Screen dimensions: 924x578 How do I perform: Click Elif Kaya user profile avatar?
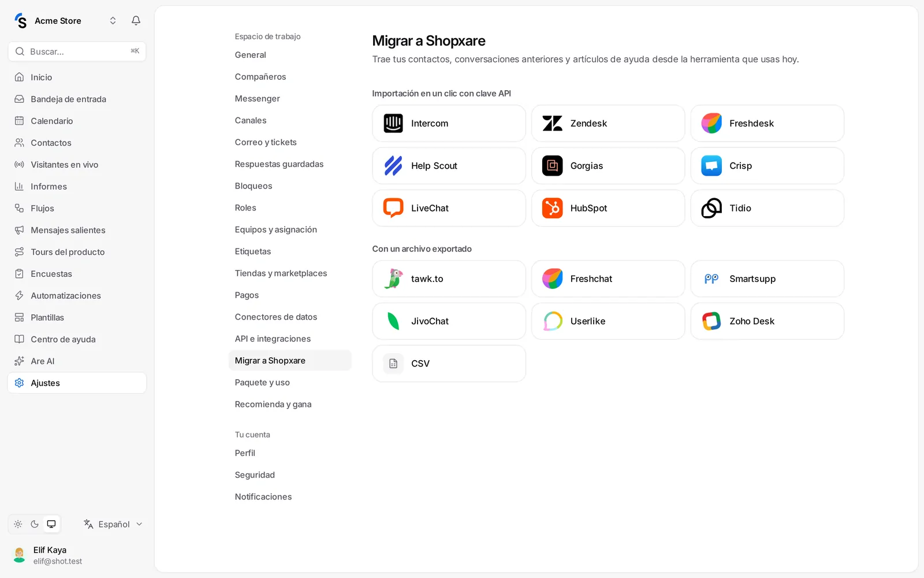click(20, 555)
